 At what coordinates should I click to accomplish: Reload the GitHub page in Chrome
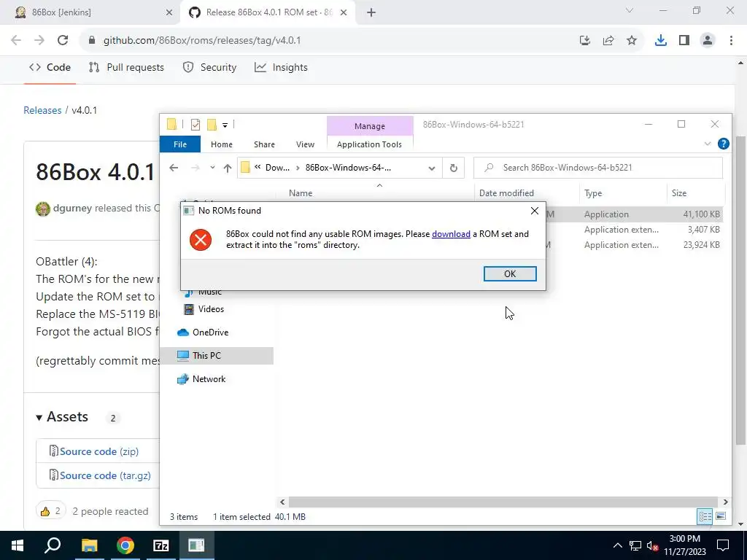click(x=63, y=41)
